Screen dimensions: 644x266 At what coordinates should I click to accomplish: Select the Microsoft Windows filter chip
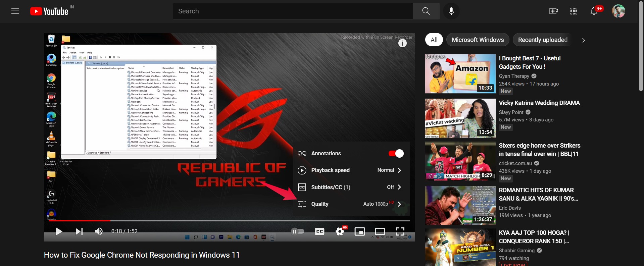[x=478, y=40]
